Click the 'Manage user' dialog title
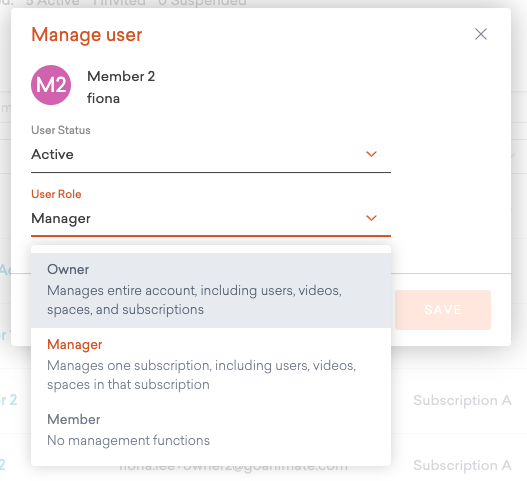Image resolution: width=527 pixels, height=481 pixels. [87, 35]
